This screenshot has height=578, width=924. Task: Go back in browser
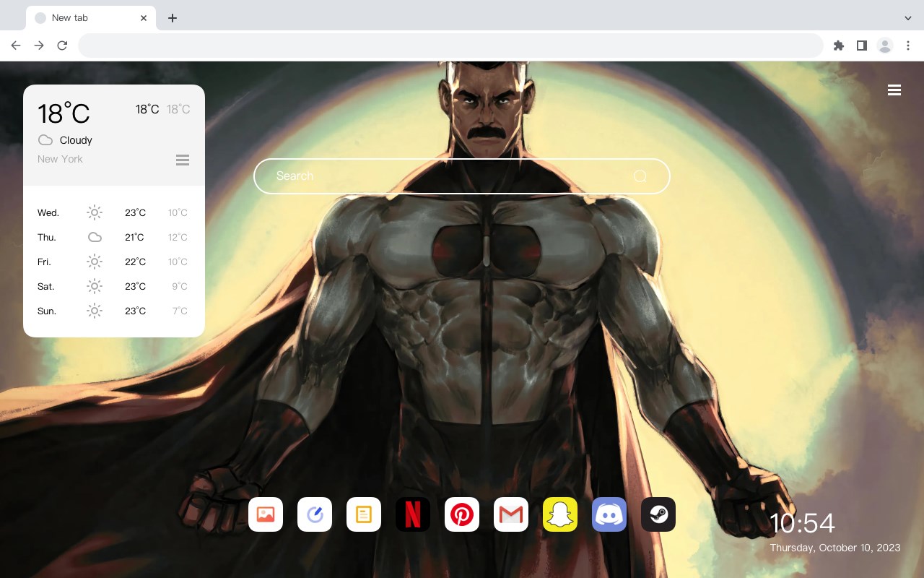(x=16, y=46)
